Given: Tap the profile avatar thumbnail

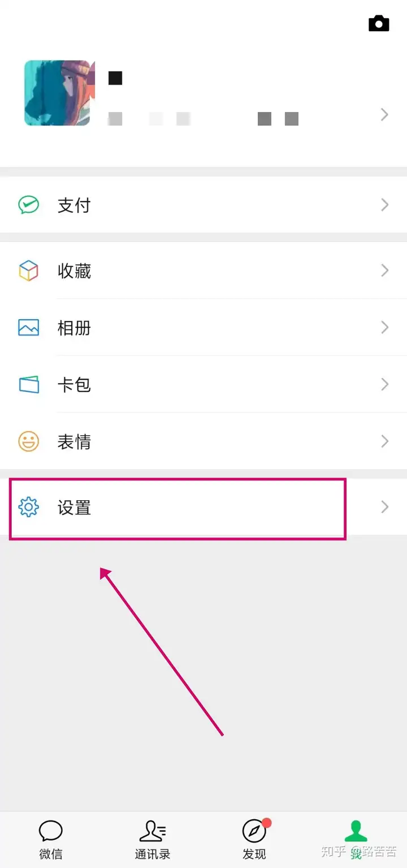Looking at the screenshot, I should point(57,93).
